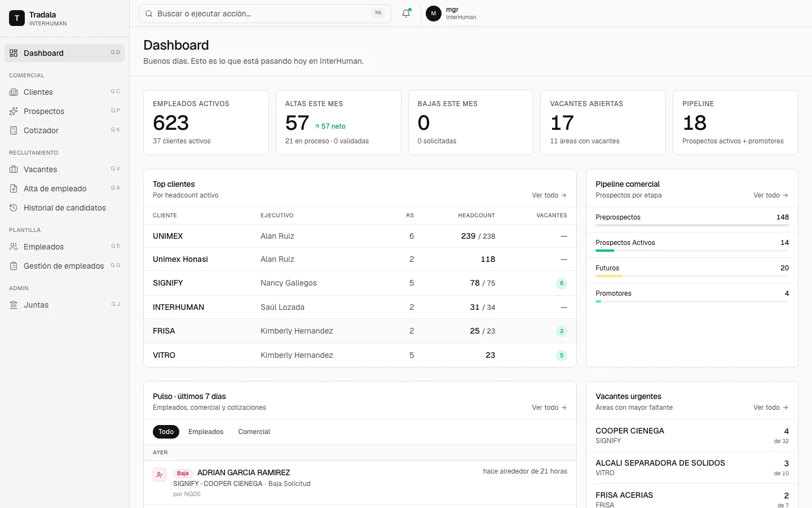This screenshot has width=812, height=508.
Task: Click the Gestión de empleados clipboard icon
Action: (14, 266)
